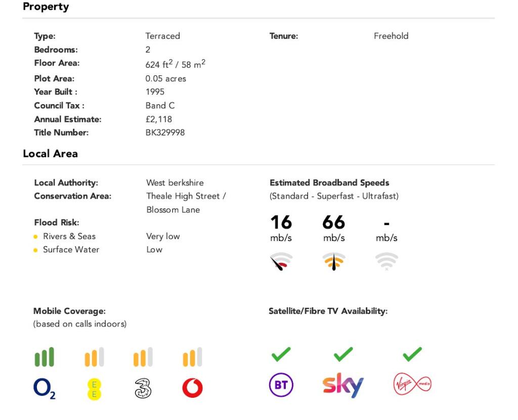Click the green checkmark above BT
The image size is (518, 420).
[281, 354]
